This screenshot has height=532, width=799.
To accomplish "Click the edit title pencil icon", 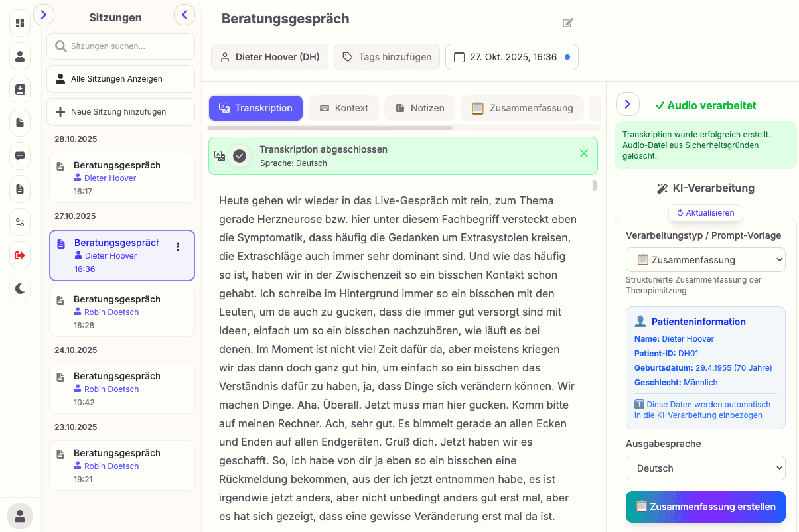I will pyautogui.click(x=567, y=23).
